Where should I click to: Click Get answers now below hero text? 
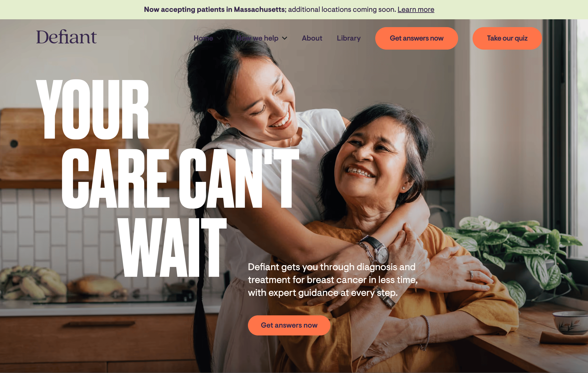coord(289,325)
